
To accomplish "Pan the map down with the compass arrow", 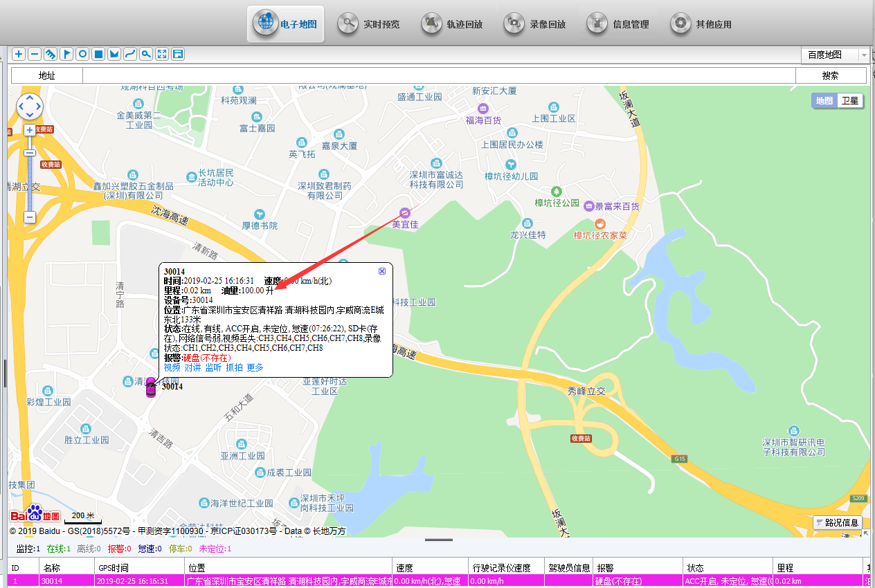I will click(x=30, y=116).
